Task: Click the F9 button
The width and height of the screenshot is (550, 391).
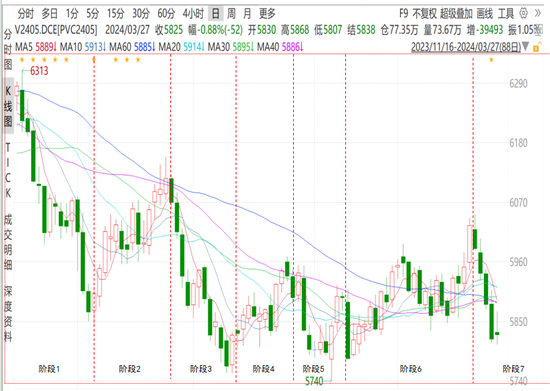Action: pyautogui.click(x=403, y=14)
